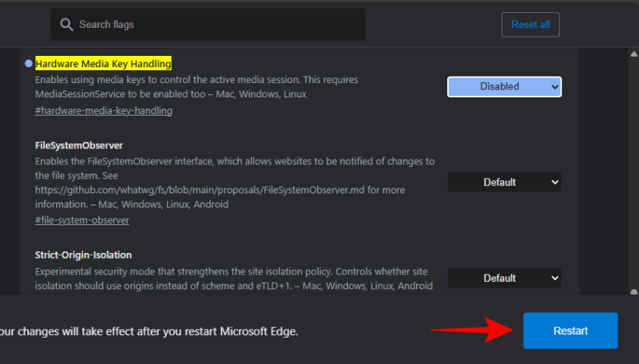Expand the FileSystemObserver Default dropdown
The image size is (639, 364).
[504, 182]
